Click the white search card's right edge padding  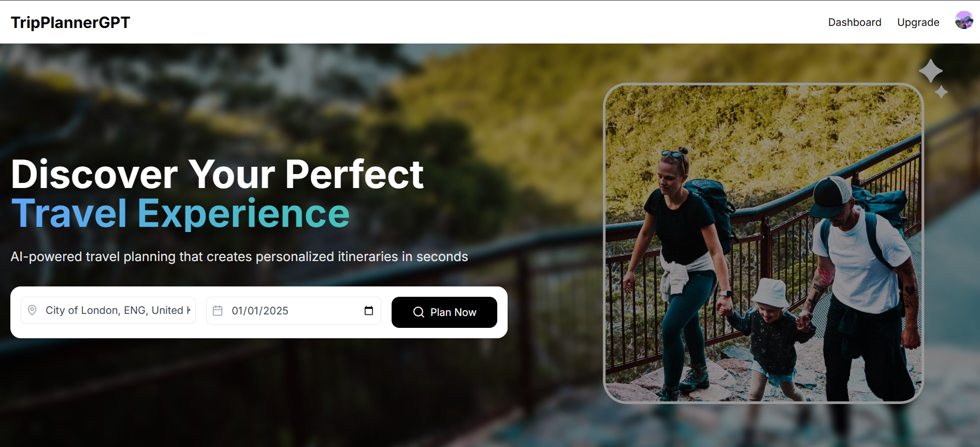tap(502, 312)
